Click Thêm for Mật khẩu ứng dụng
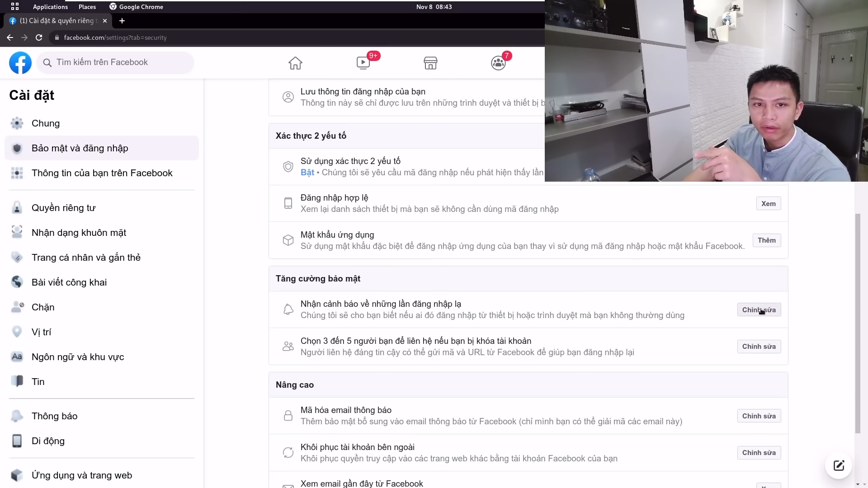 click(x=767, y=240)
